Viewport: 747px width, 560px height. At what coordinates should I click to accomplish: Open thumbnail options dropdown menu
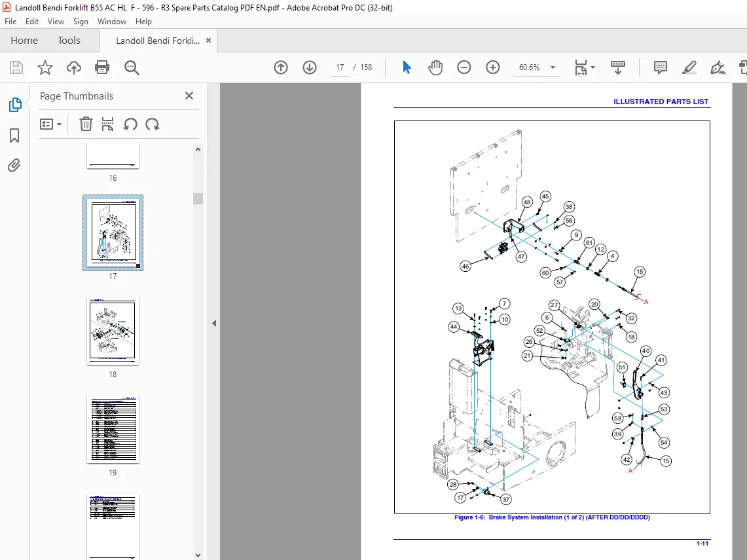(51, 124)
